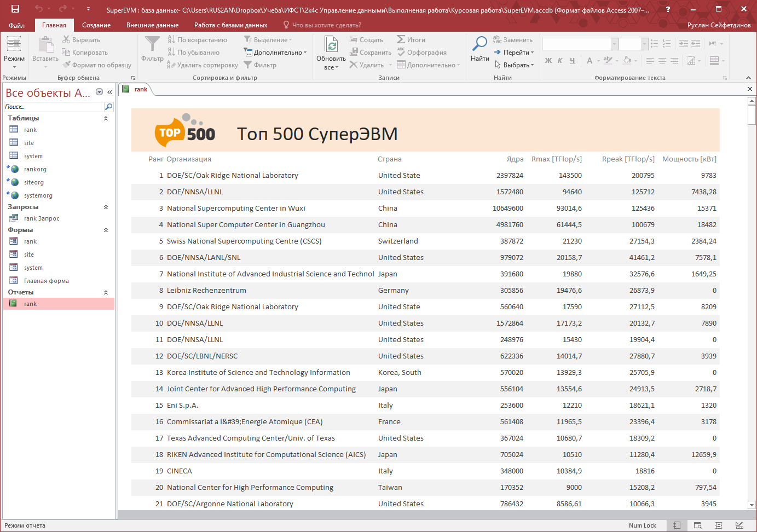Viewport: 757px width, 532px height.
Task: Click the Вырезать scissors button
Action: (x=81, y=40)
